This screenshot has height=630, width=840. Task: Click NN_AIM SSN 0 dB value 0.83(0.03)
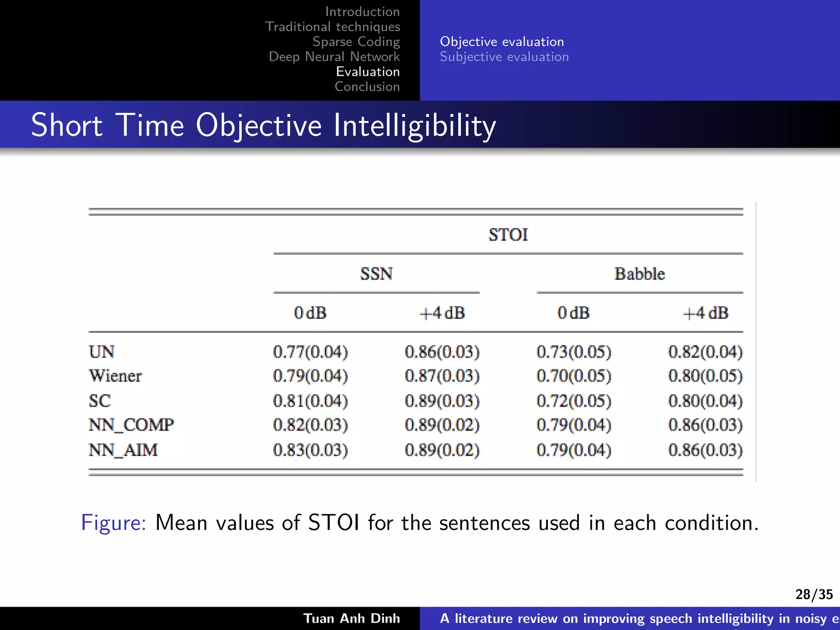click(x=310, y=450)
